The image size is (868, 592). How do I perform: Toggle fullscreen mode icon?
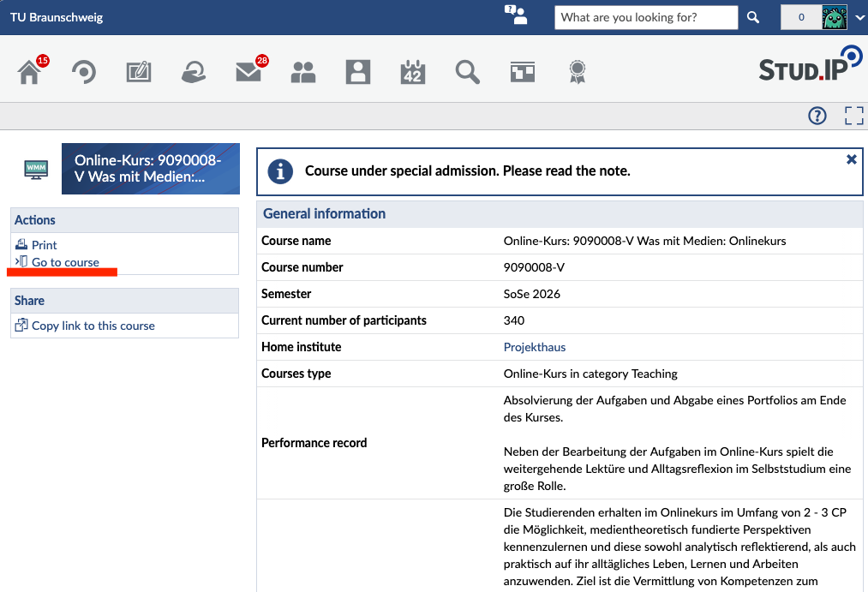pos(853,116)
